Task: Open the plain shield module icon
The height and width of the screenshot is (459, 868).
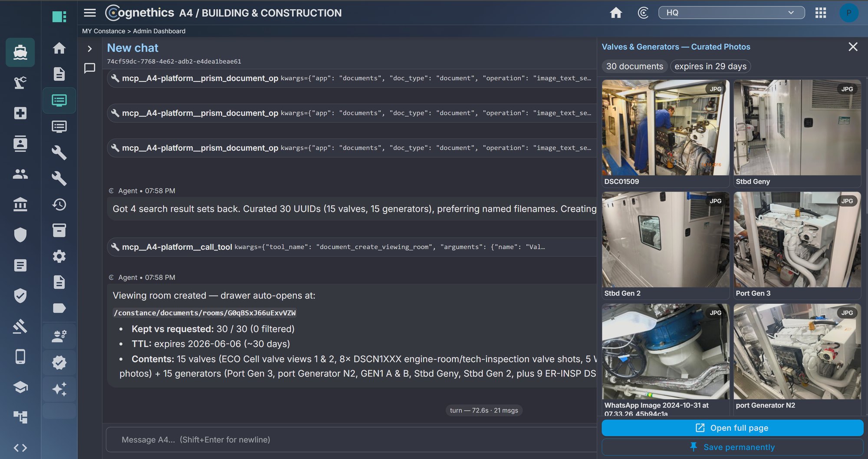Action: 20,235
